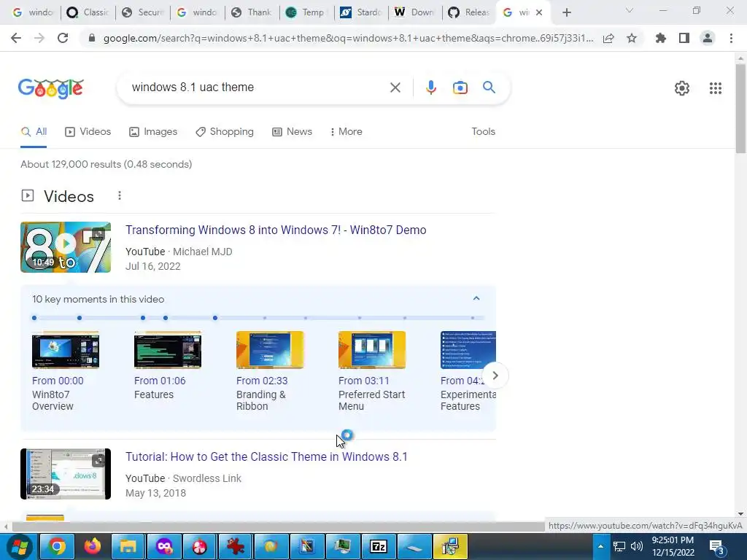Play the 23:34 Classic Theme video thumbnail

tap(66, 474)
